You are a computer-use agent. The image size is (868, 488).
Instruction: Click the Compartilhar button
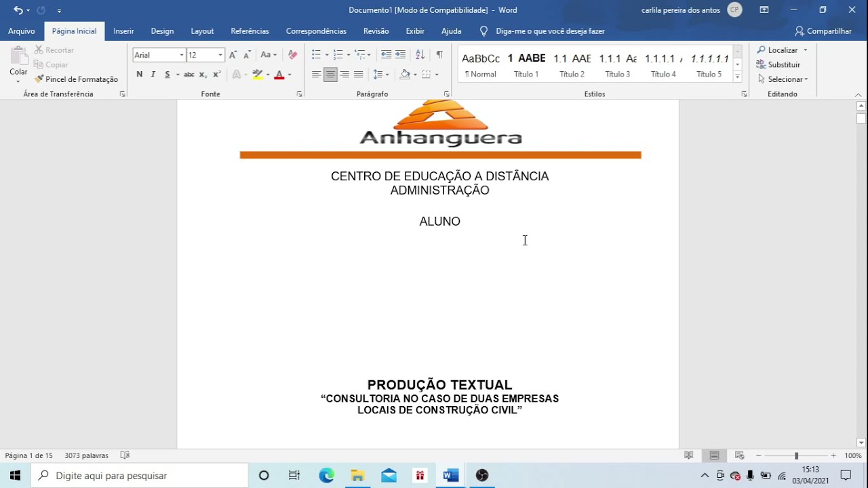(x=823, y=31)
